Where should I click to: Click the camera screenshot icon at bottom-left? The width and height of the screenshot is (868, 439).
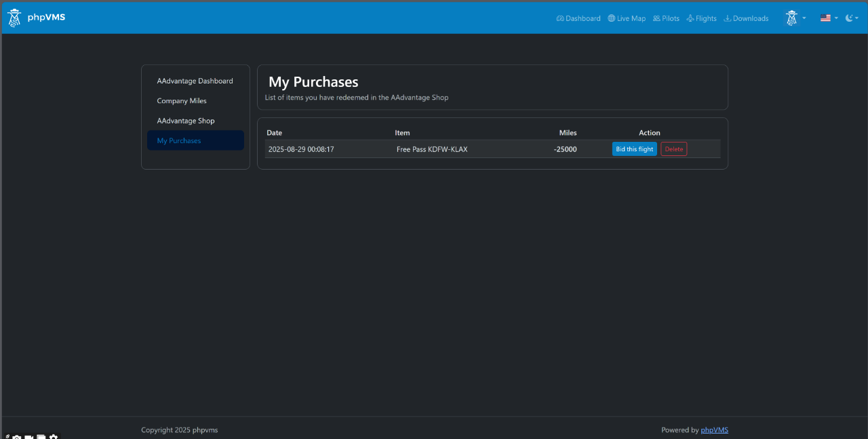point(17,438)
